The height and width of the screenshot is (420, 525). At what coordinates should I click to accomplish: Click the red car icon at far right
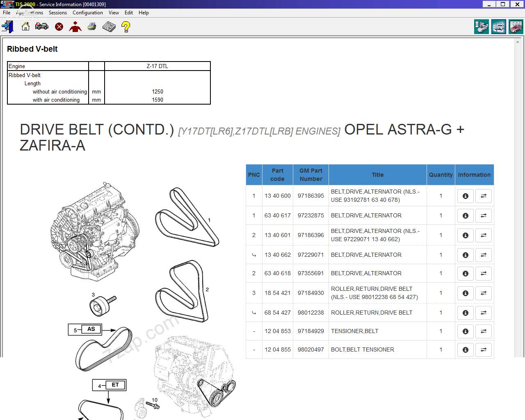pos(516,27)
